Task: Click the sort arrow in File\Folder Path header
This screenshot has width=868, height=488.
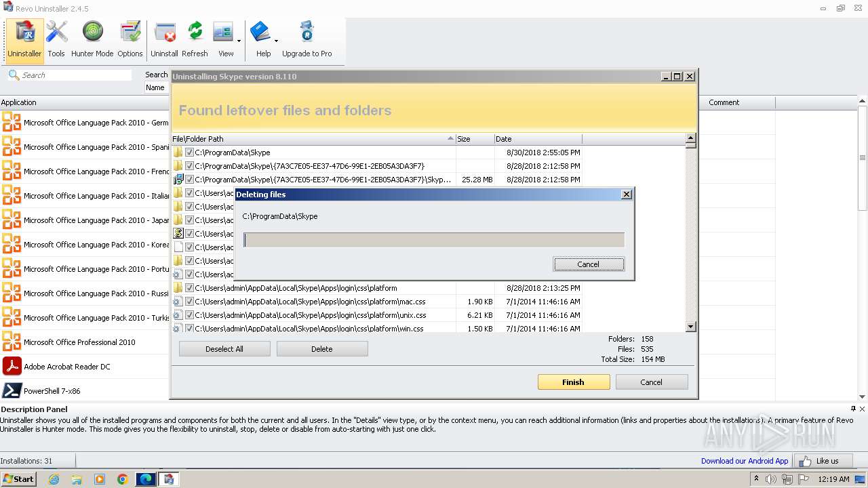Action: coord(451,138)
